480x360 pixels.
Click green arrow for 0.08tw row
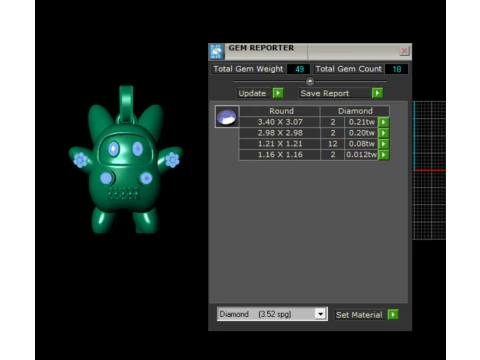click(384, 144)
